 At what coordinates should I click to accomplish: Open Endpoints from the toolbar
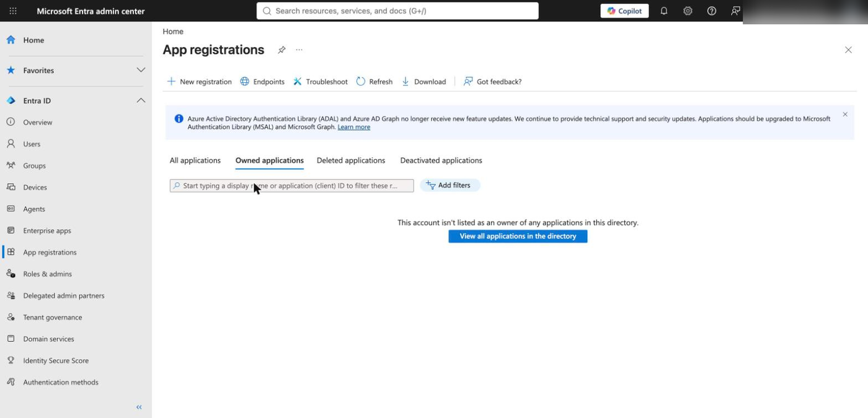click(262, 82)
